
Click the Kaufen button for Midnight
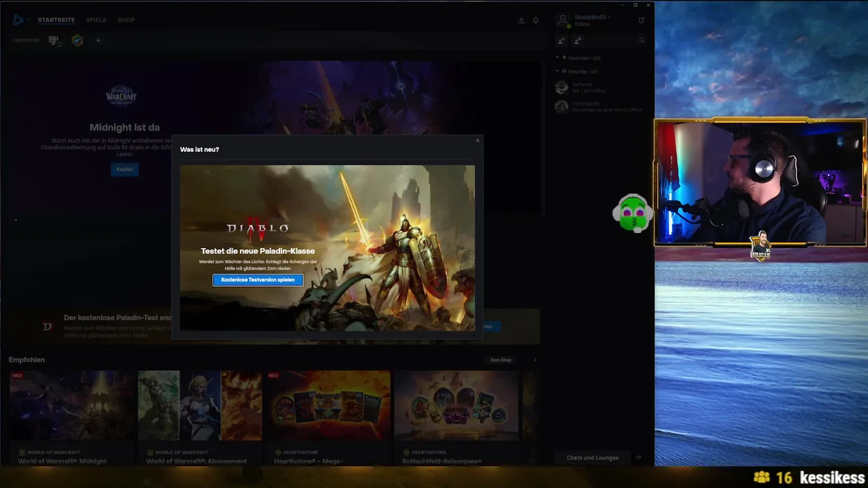[x=125, y=169]
